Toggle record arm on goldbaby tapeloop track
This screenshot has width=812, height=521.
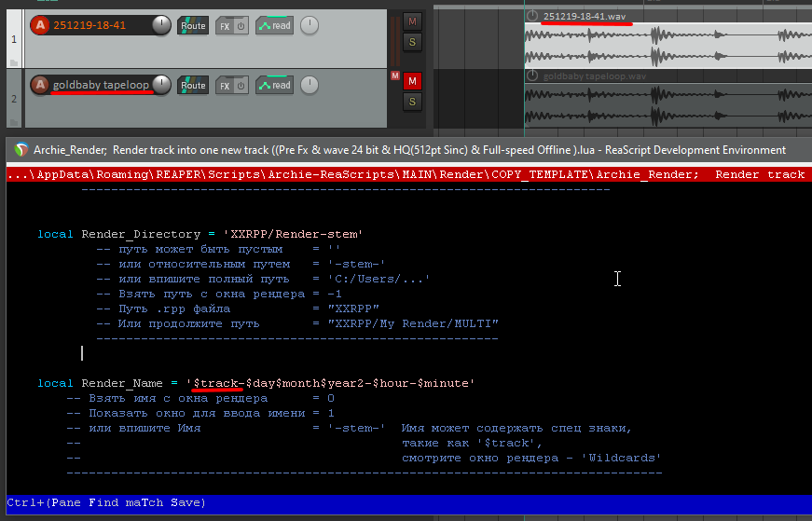coord(40,85)
